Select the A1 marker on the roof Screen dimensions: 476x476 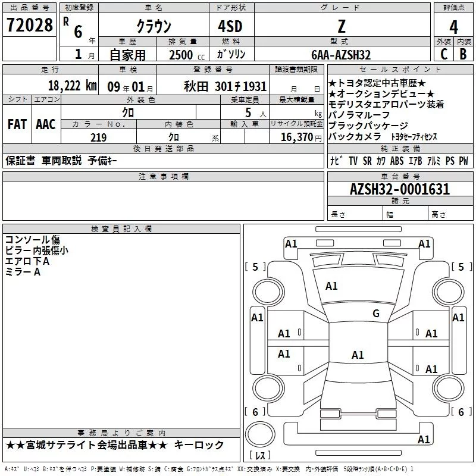358,355
